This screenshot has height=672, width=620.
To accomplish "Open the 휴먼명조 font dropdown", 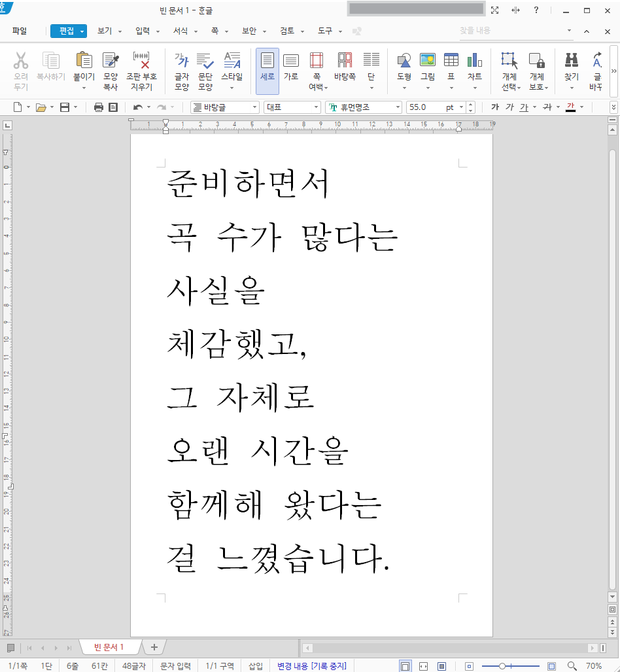I will click(398, 107).
